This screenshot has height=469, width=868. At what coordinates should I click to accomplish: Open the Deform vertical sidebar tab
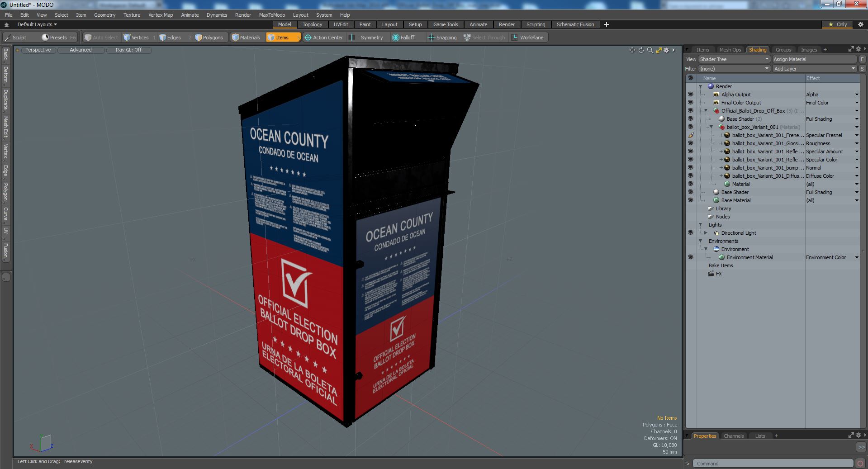click(x=5, y=74)
